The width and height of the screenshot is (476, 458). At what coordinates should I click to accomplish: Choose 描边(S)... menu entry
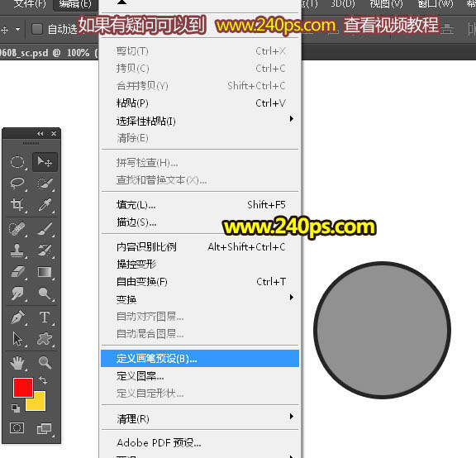(200, 222)
